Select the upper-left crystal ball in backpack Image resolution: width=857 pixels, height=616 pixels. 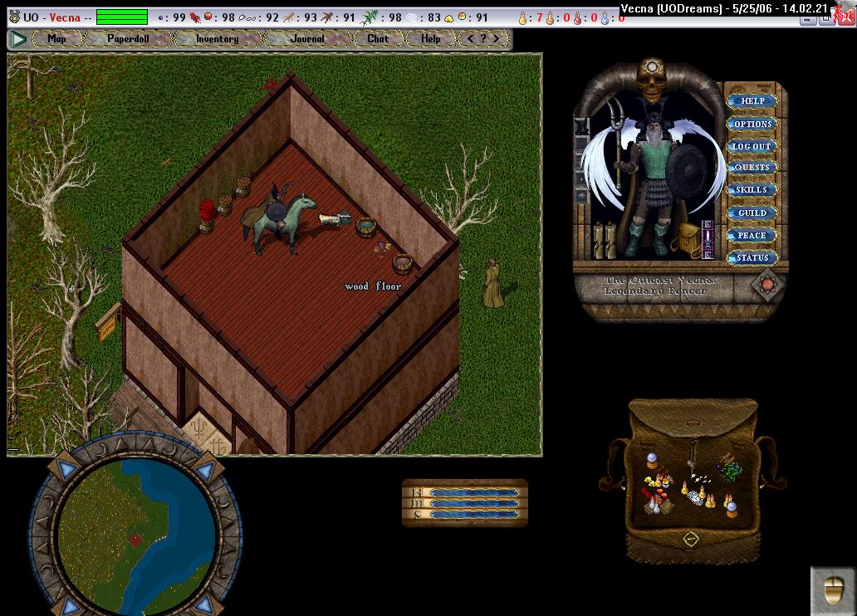[652, 460]
